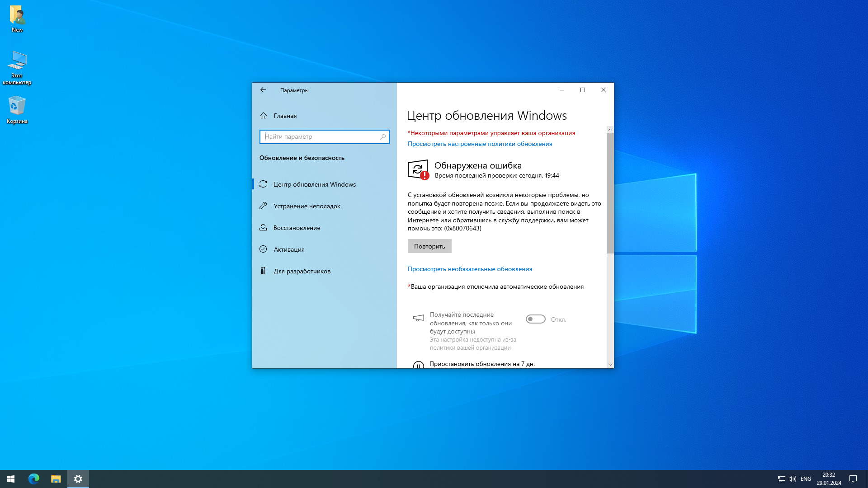Open File Explorer from the taskbar
Screen dimensions: 868x488
coord(56,479)
